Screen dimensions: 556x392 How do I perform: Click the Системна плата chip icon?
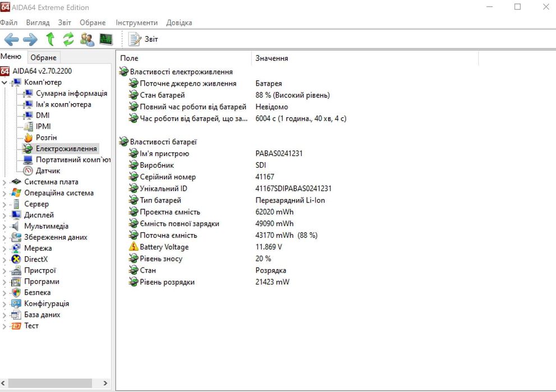[x=16, y=182]
